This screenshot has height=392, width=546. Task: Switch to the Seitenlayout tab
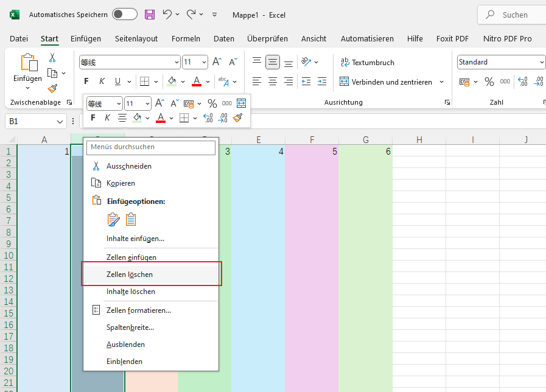coord(136,38)
